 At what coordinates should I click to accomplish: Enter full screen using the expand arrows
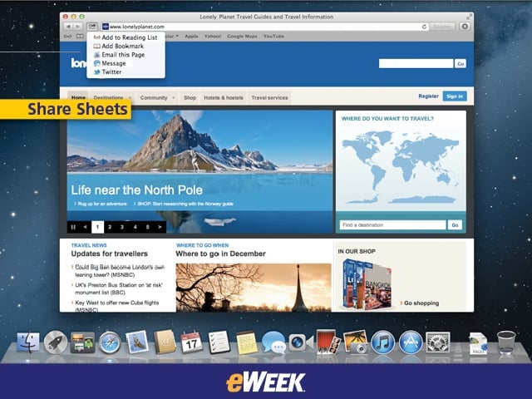pos(469,17)
